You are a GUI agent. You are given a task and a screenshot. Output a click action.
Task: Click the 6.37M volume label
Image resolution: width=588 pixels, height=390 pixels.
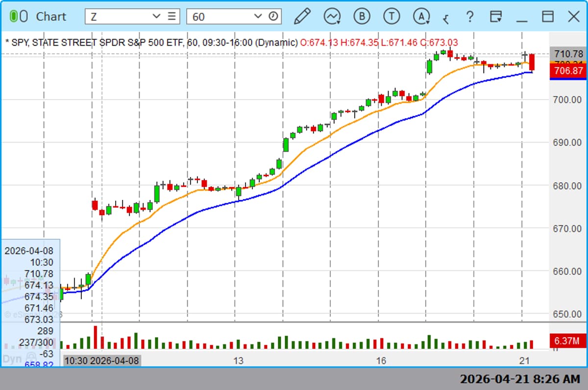pyautogui.click(x=567, y=341)
